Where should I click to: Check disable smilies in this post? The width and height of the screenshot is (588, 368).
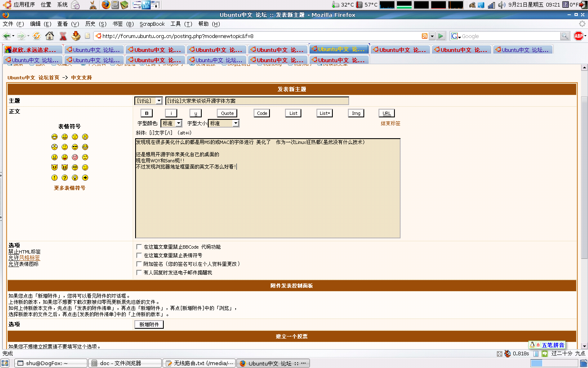point(139,255)
